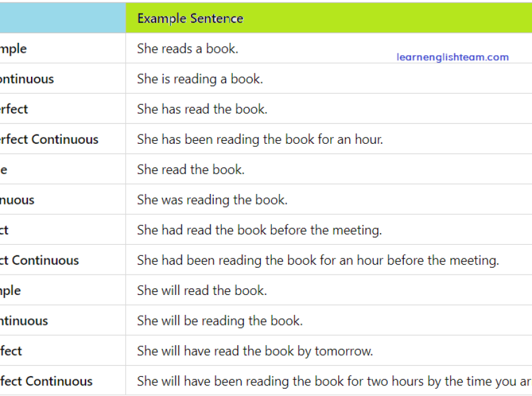Image resolution: width=532 pixels, height=396 pixels.
Task: Select the tense label beside "She reads a book."
Action: click(14, 49)
